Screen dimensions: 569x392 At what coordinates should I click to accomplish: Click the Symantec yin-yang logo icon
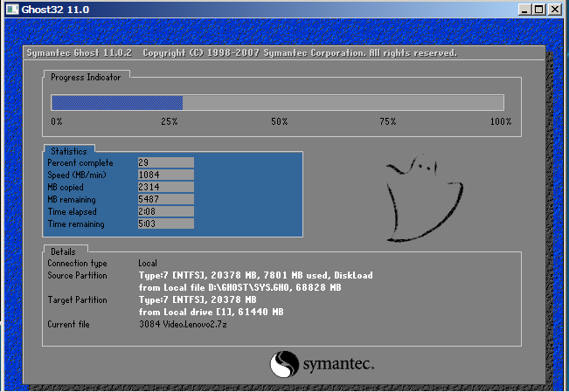coord(285,364)
